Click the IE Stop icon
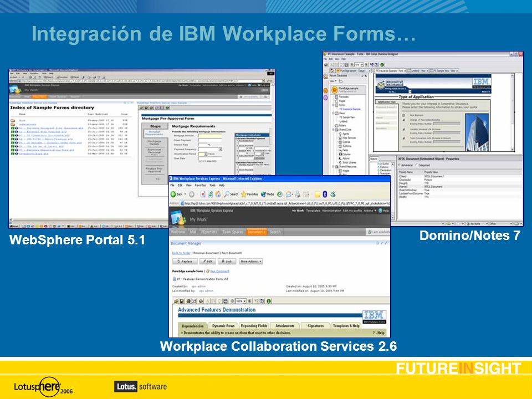532x399 pixels. tap(203, 194)
